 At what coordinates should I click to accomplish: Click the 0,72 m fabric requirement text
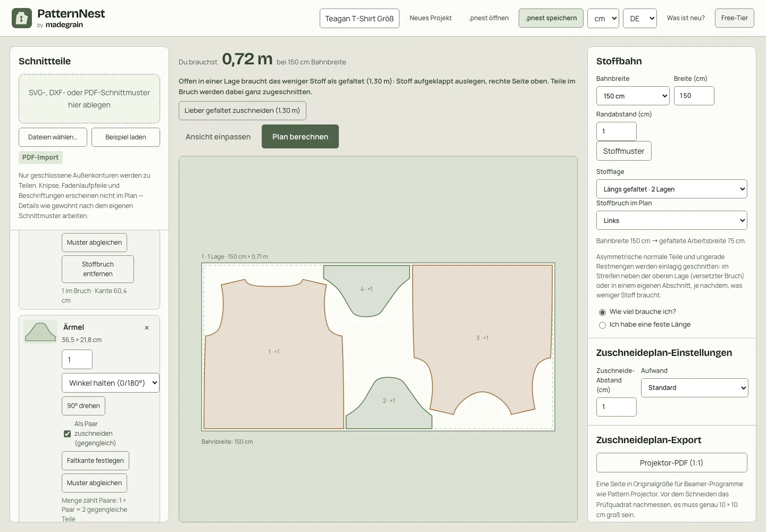[247, 59]
